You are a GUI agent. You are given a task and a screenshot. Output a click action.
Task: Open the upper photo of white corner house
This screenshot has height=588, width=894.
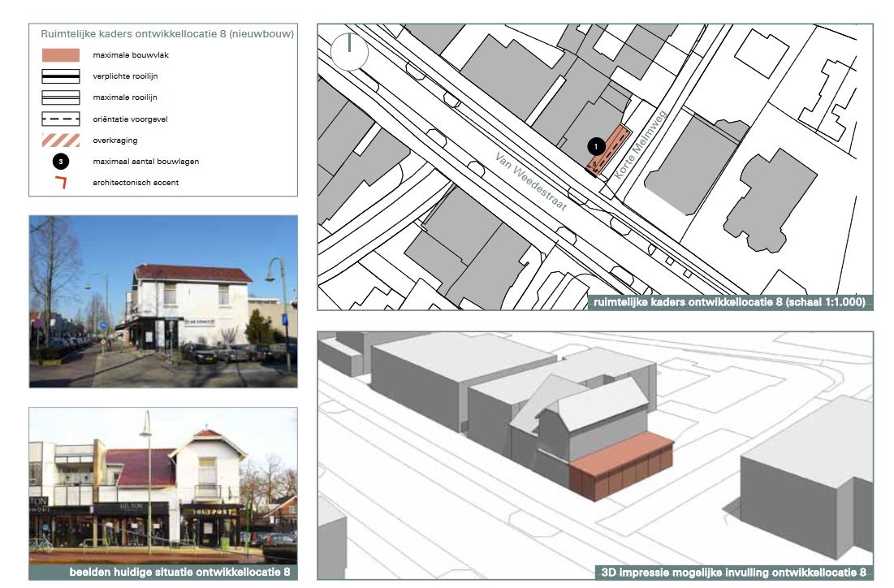tap(163, 301)
